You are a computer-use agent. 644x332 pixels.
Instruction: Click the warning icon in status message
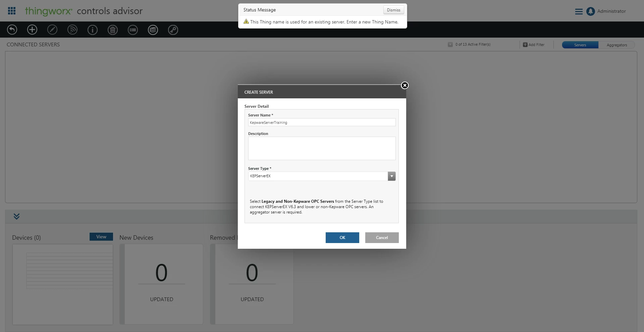point(246,21)
